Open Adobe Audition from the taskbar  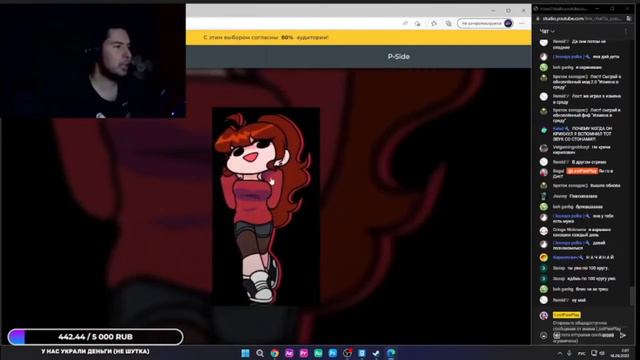point(318,353)
